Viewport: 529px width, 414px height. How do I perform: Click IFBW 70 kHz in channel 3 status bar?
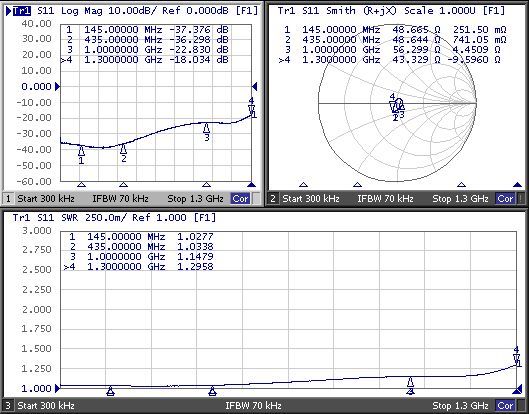253,405
